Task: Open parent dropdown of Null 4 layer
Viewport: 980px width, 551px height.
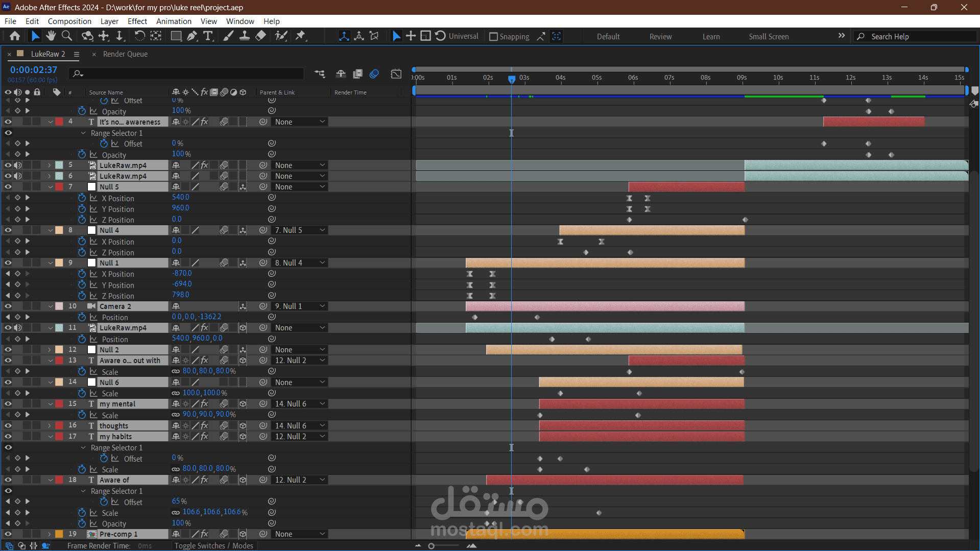Action: point(299,230)
